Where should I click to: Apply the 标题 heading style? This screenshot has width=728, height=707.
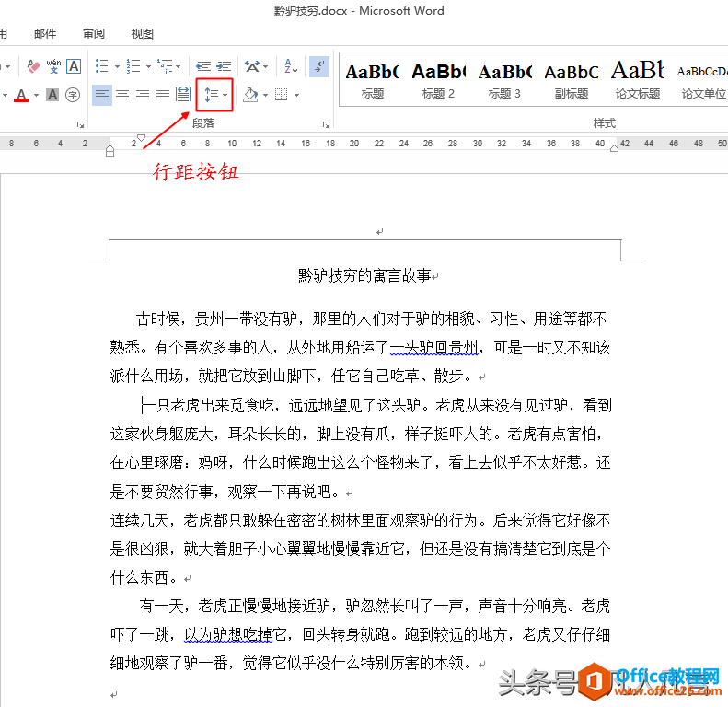(x=373, y=81)
